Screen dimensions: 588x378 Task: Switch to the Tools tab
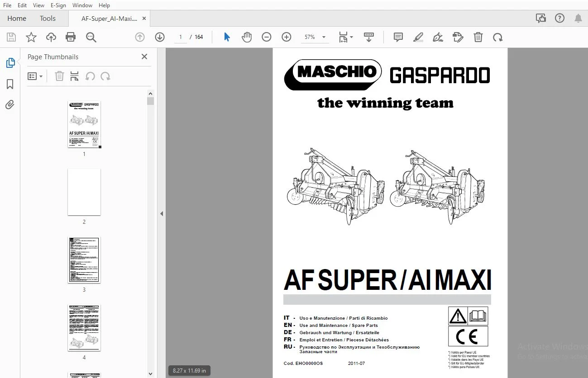[48, 19]
